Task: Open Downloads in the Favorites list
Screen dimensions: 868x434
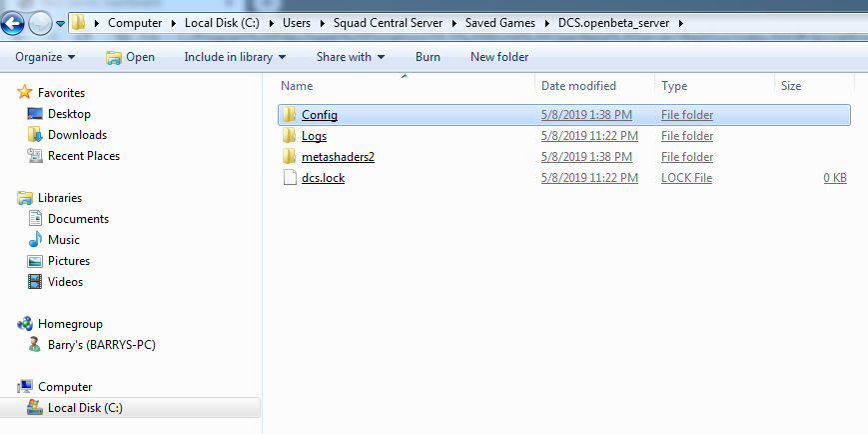Action: tap(77, 135)
